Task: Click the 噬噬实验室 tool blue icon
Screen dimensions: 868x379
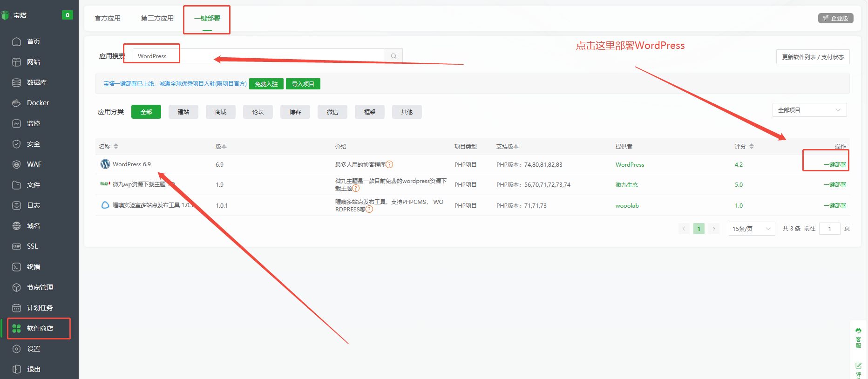Action: pyautogui.click(x=105, y=205)
